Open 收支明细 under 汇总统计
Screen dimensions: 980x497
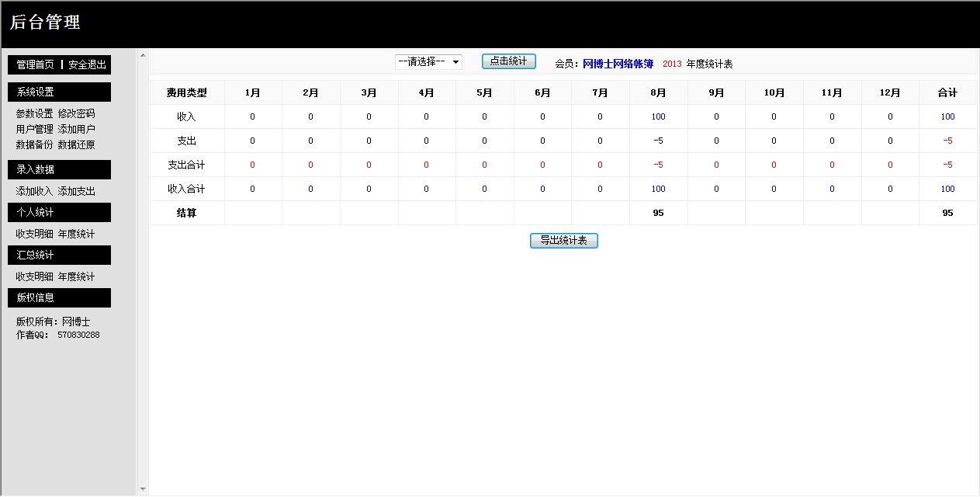pyautogui.click(x=34, y=276)
